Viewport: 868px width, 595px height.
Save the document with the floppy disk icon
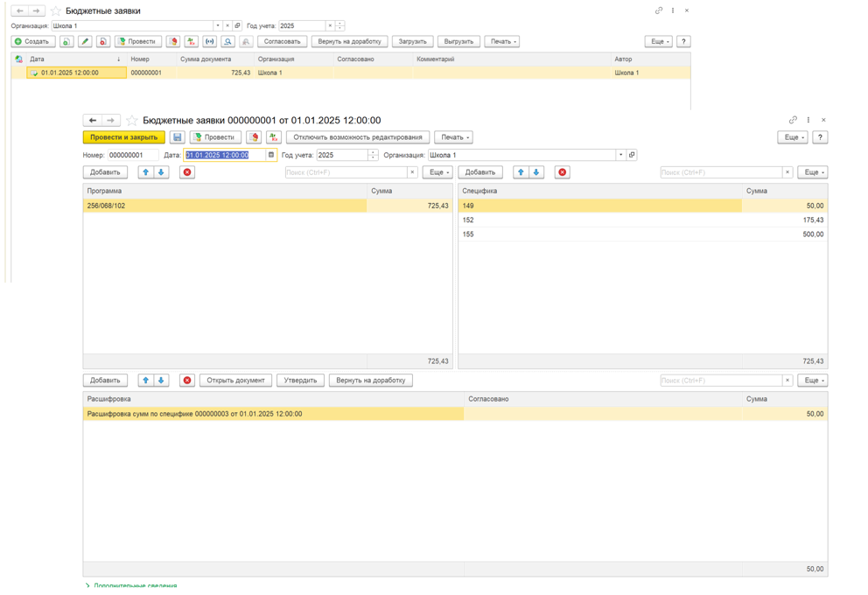click(177, 137)
